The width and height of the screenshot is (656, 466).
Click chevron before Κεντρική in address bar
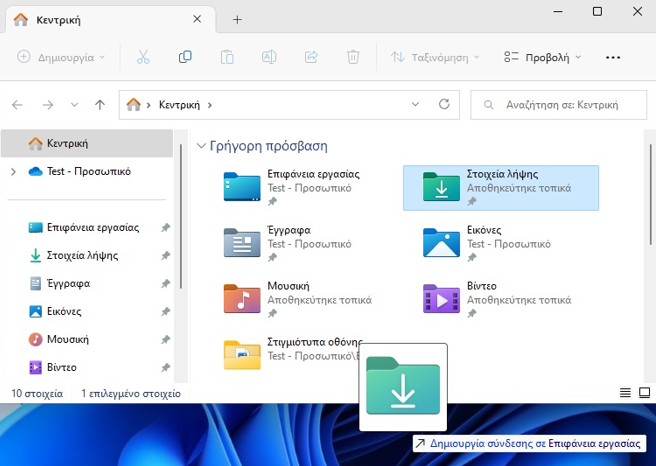(x=148, y=105)
